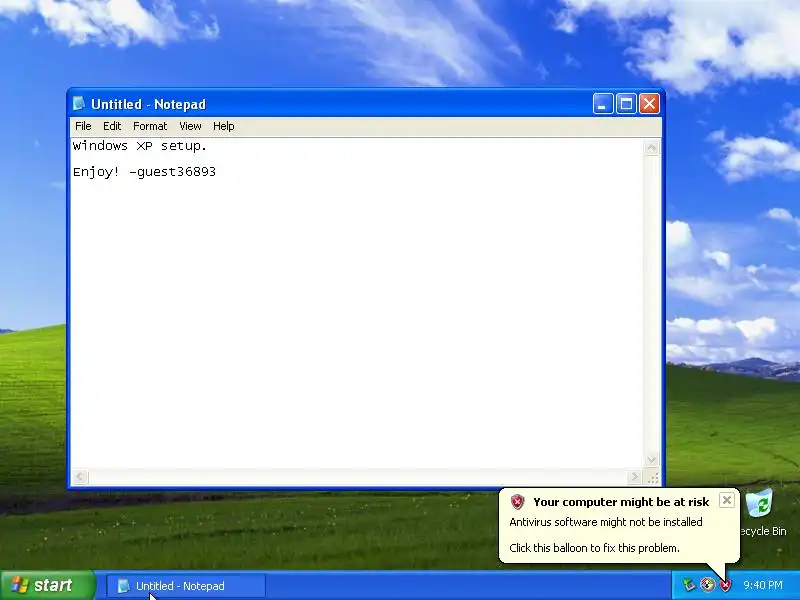
Task: Click the Notepad icon in the title bar
Action: (79, 104)
